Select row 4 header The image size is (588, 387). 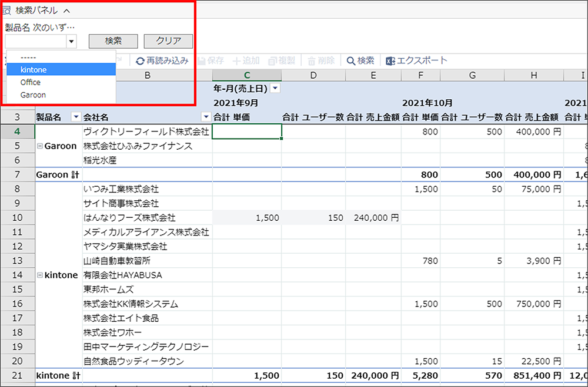(x=18, y=132)
